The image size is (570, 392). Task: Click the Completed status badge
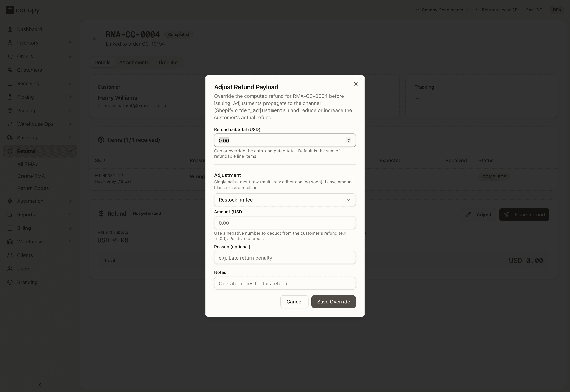tap(178, 35)
